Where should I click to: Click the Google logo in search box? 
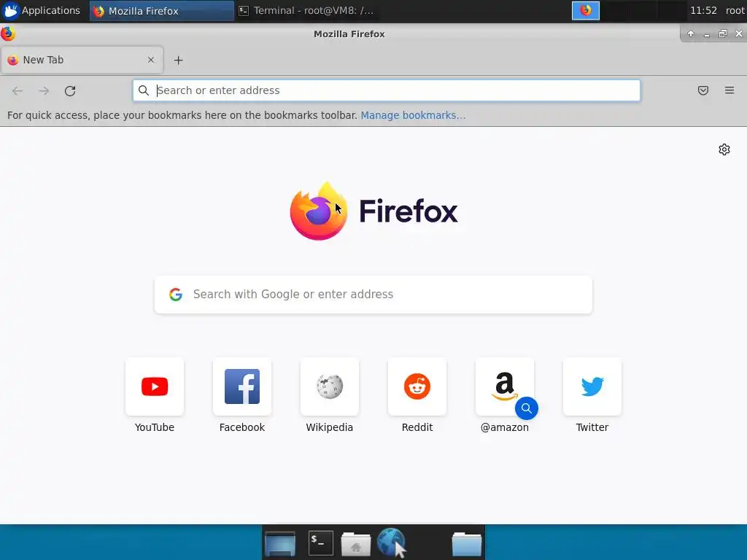176,295
